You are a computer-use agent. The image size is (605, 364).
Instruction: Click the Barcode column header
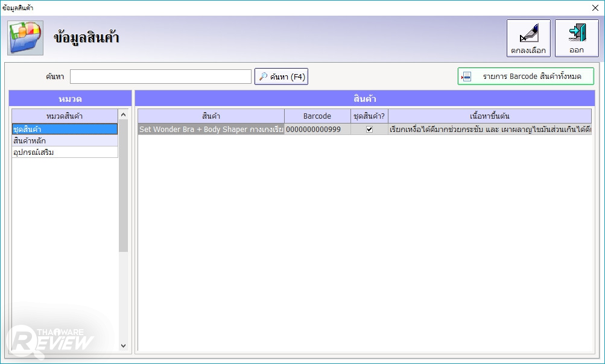click(317, 116)
